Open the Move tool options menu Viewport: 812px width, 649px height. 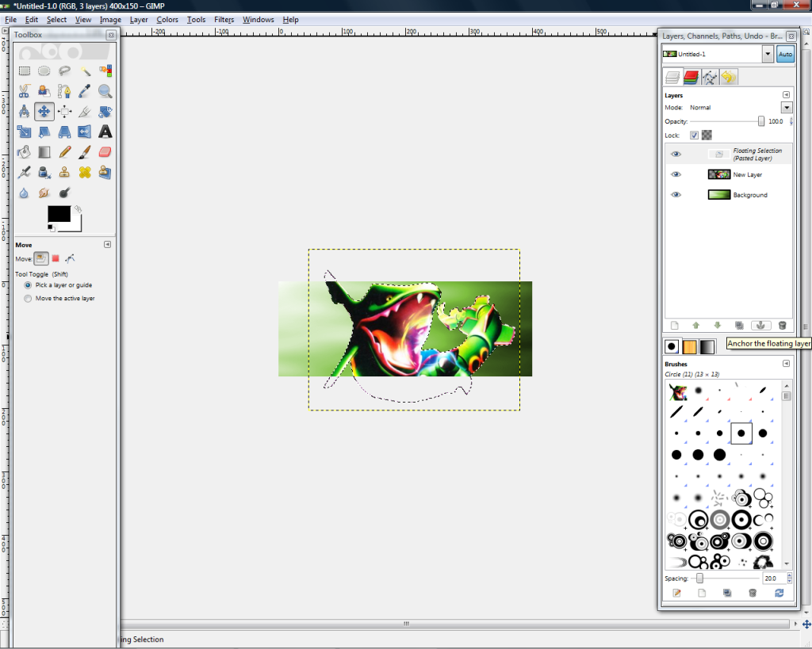click(x=108, y=244)
